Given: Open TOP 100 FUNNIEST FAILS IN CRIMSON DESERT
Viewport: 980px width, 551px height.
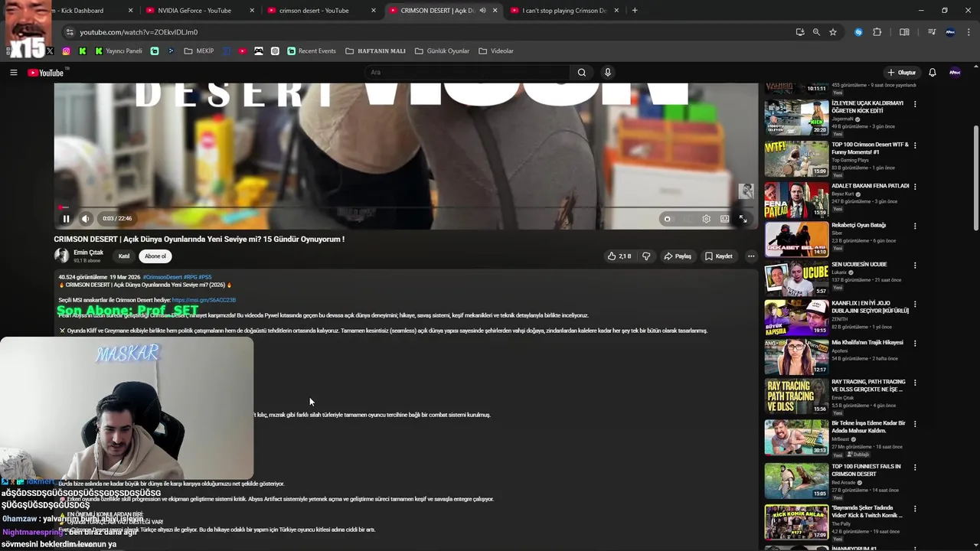Looking at the screenshot, I should pyautogui.click(x=796, y=481).
